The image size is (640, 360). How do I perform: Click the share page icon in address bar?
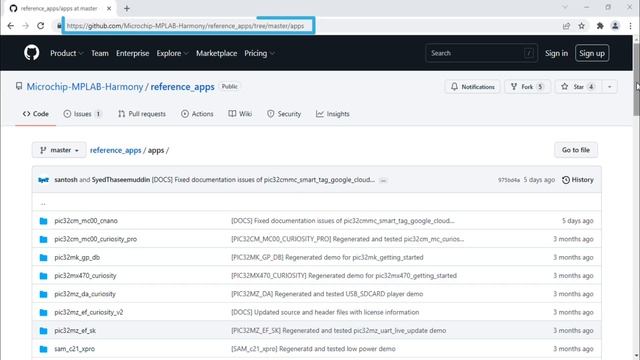pos(566,26)
